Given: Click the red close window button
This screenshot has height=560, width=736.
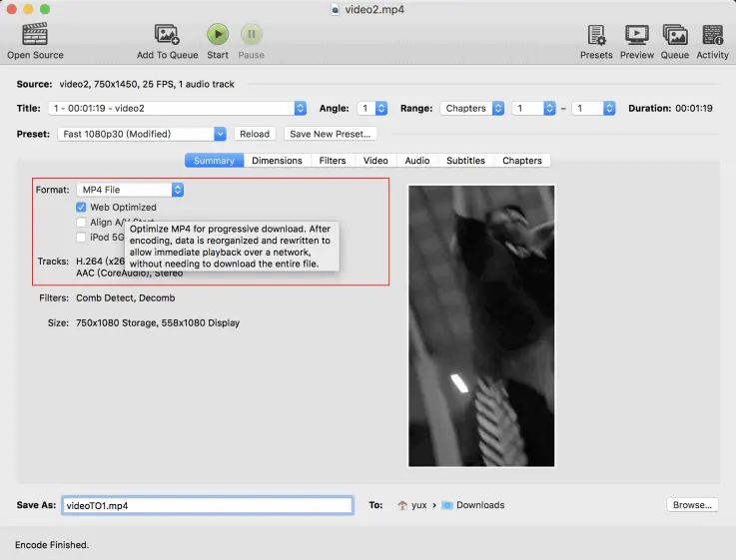Looking at the screenshot, I should (12, 9).
